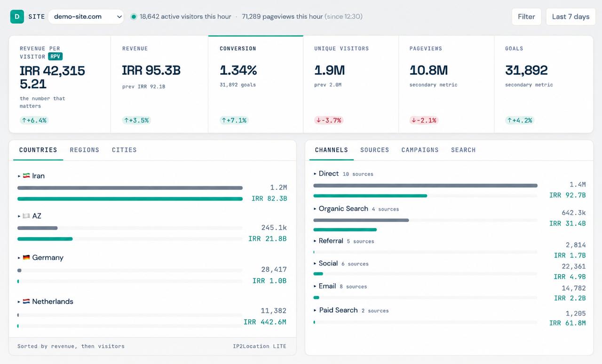Click the green D site logo icon
This screenshot has width=602, height=364.
(x=17, y=16)
